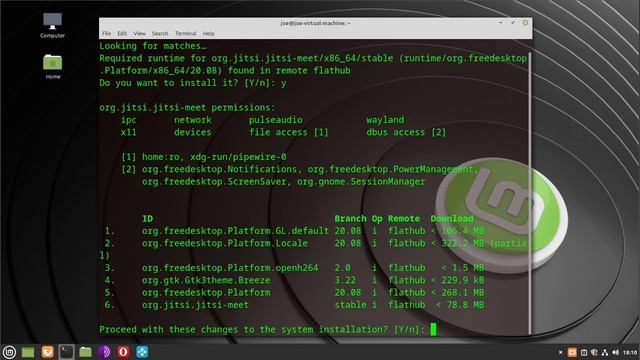Click the 'Looking for matches…' line

[x=153, y=46]
